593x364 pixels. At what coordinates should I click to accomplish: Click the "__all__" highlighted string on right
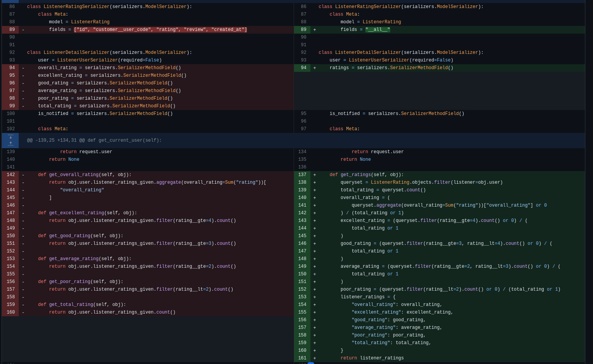378,30
